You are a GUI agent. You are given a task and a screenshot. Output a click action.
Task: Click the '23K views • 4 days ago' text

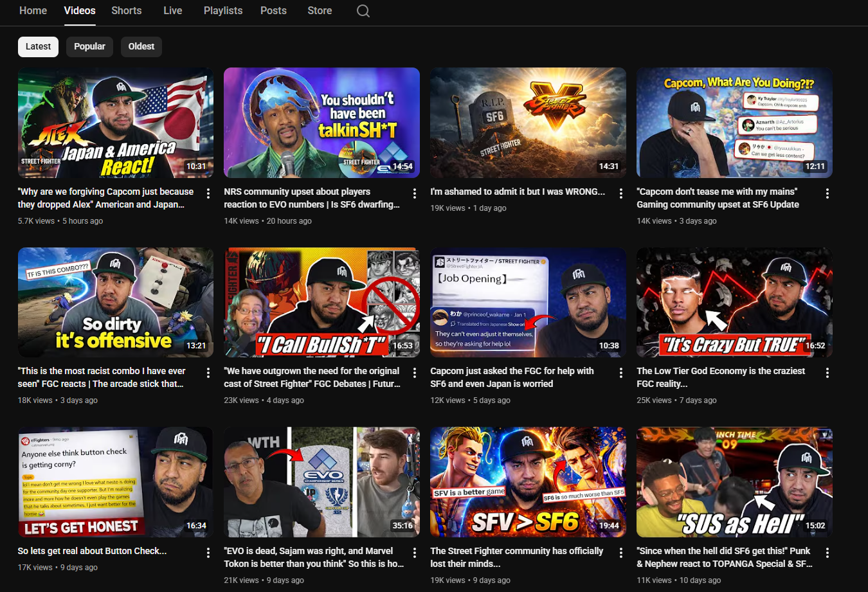tap(264, 400)
